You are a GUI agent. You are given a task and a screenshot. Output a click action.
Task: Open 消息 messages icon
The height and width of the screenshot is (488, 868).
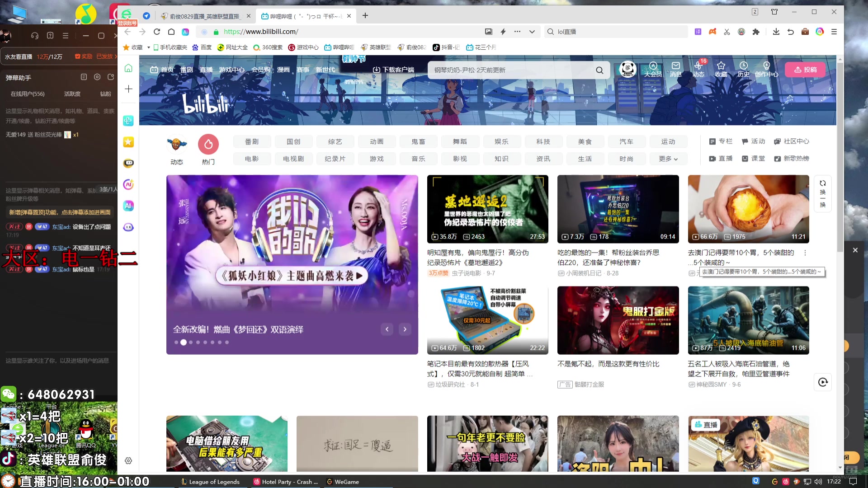pos(676,70)
